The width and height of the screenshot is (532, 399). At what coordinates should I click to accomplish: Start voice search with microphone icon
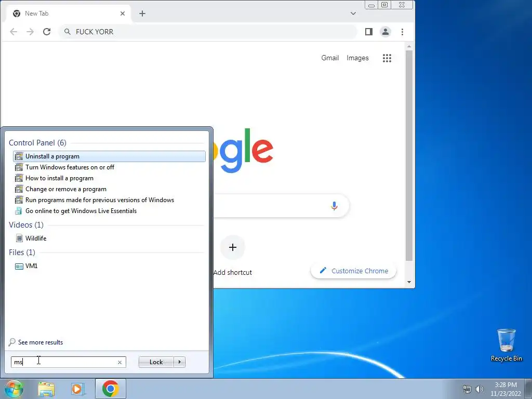[x=334, y=206]
